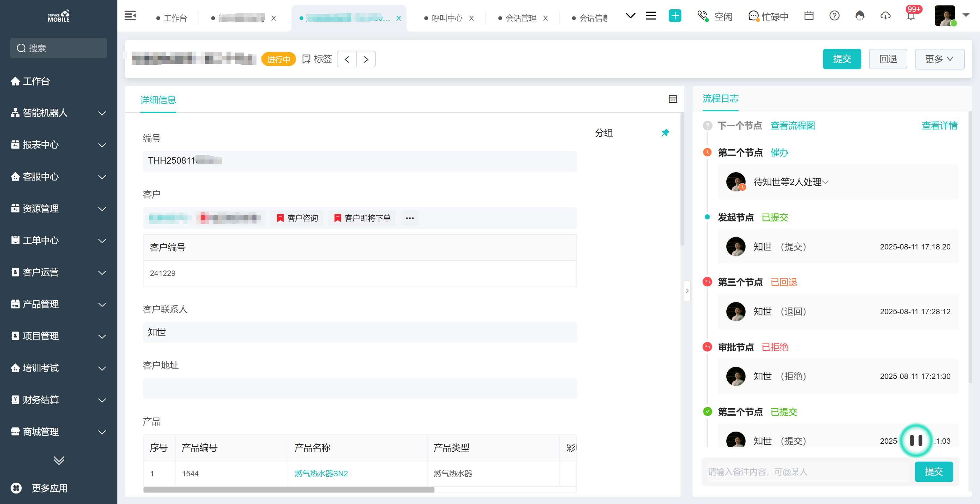Click the product table horizontal scrollbar
980x504 pixels.
pyautogui.click(x=289, y=490)
